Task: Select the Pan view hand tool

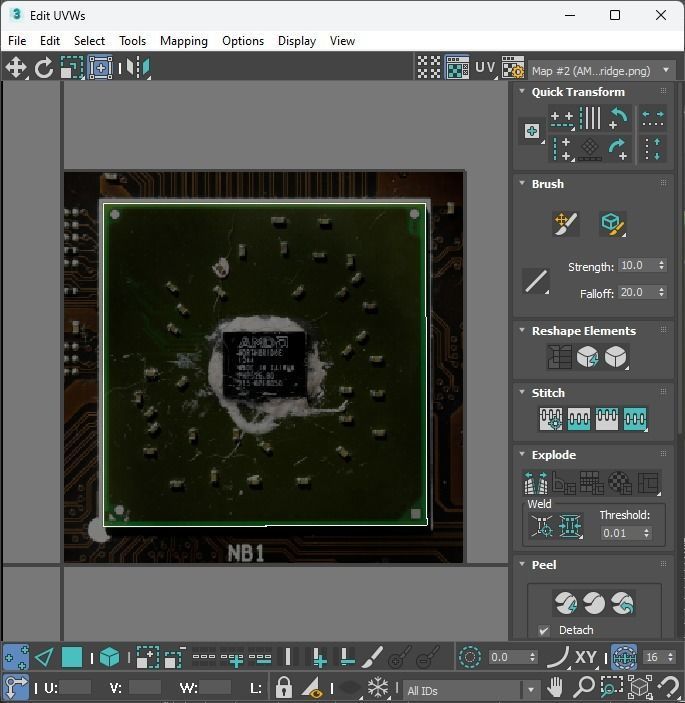Action: point(555,687)
